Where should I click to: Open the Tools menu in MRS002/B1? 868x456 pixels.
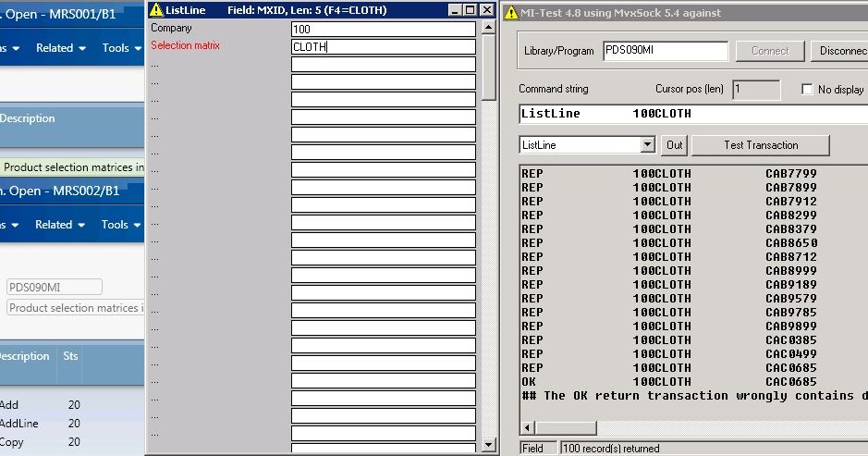pos(121,225)
